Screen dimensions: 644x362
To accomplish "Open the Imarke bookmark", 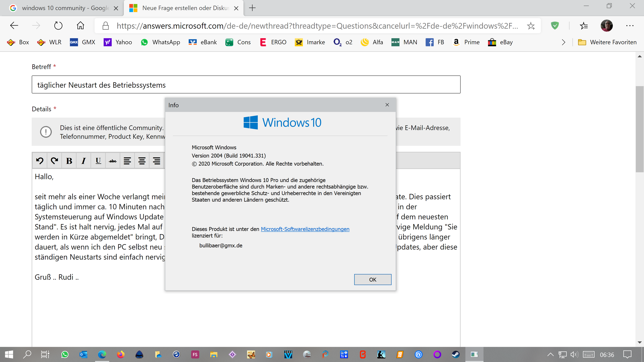I will coord(310,42).
